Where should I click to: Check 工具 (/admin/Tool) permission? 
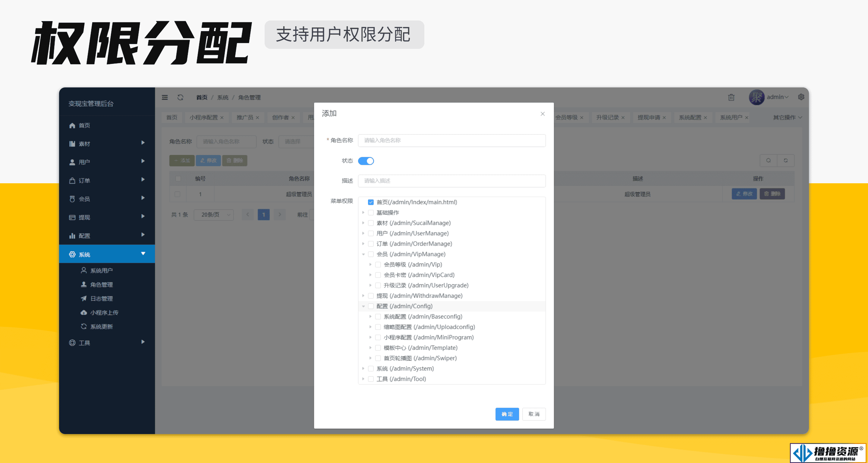371,379
